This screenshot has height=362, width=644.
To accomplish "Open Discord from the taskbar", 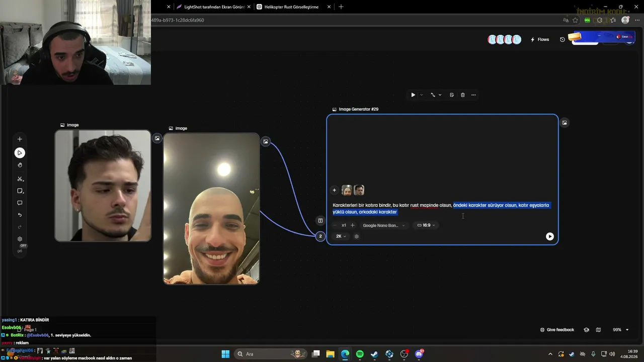I will point(419,354).
